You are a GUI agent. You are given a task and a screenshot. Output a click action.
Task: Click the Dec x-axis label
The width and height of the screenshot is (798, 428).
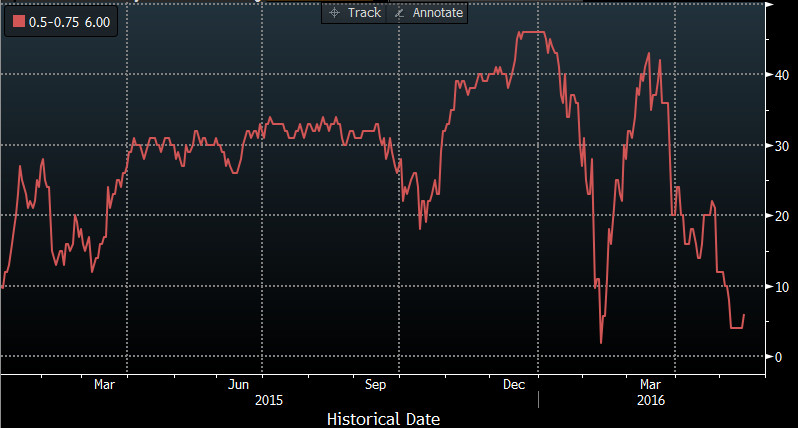point(514,384)
